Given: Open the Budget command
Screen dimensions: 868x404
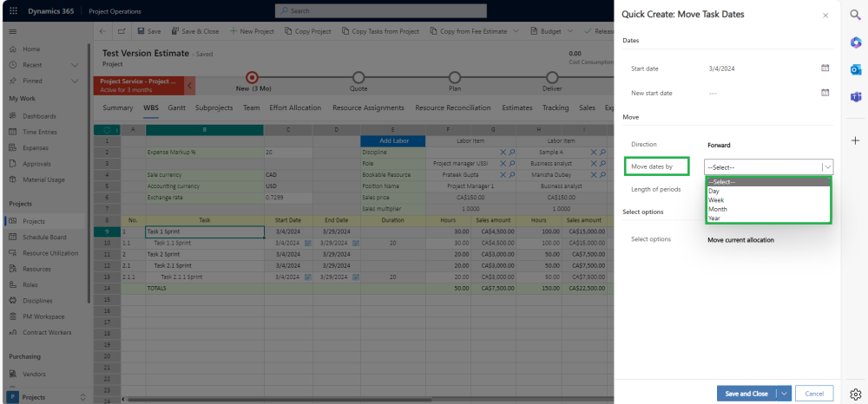Looking at the screenshot, I should (546, 31).
